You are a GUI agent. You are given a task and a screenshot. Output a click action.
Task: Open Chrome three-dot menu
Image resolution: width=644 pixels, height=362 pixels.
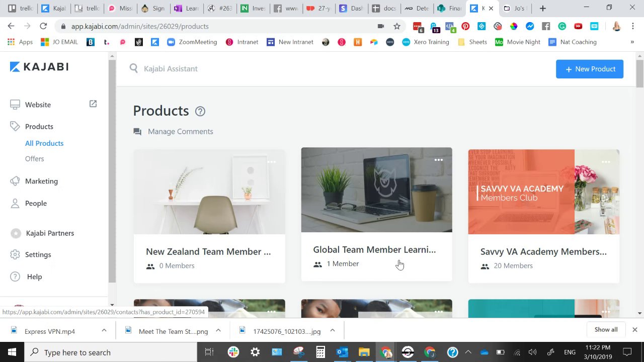633,26
